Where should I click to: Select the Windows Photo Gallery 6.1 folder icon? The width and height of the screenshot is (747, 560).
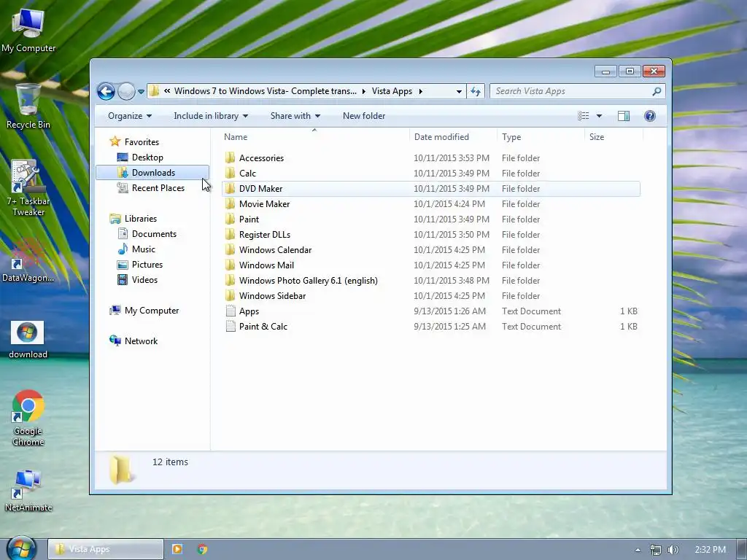230,280
